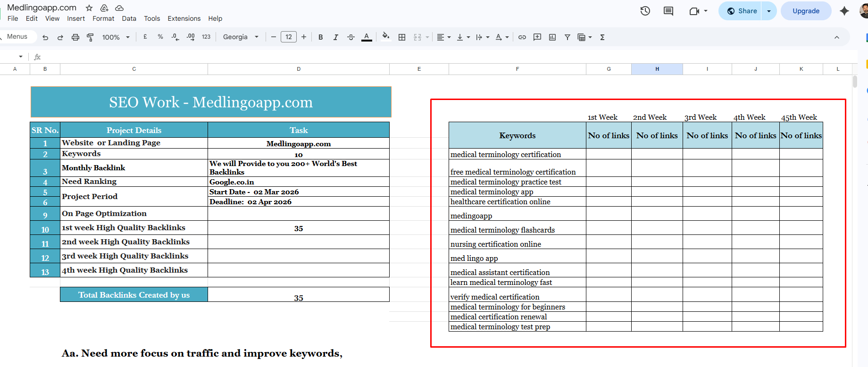The height and width of the screenshot is (367, 868).
Task: Decrease decimal places
Action: (175, 37)
